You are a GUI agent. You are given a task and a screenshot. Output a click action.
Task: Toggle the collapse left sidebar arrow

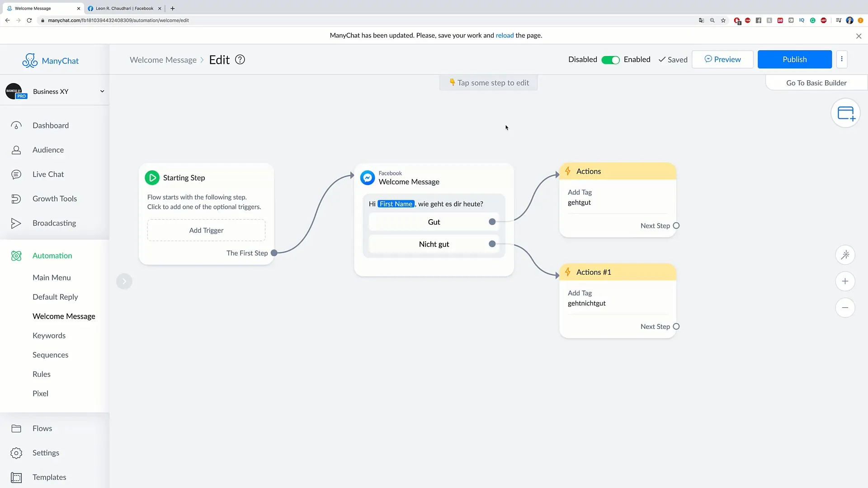[125, 281]
